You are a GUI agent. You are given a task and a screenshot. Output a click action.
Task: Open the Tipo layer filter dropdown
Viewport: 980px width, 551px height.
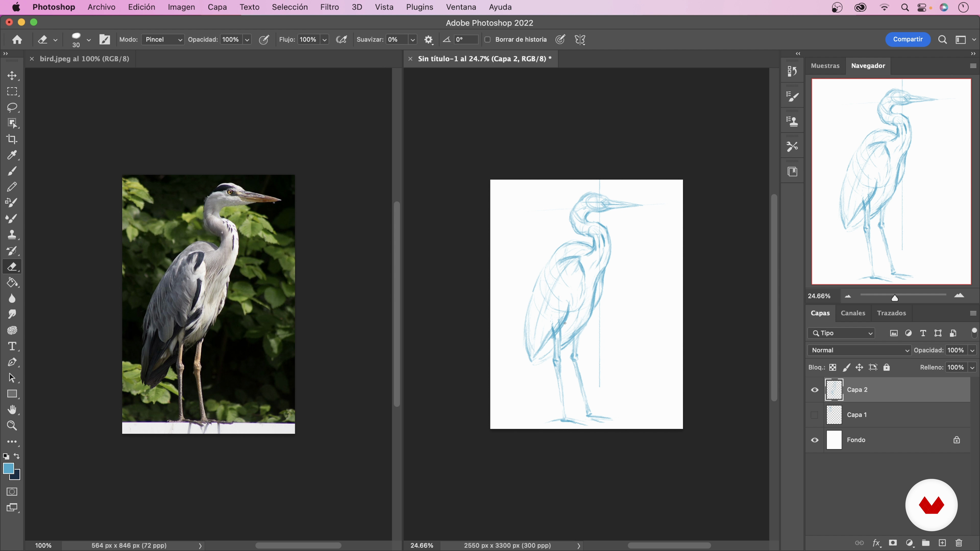click(x=841, y=333)
